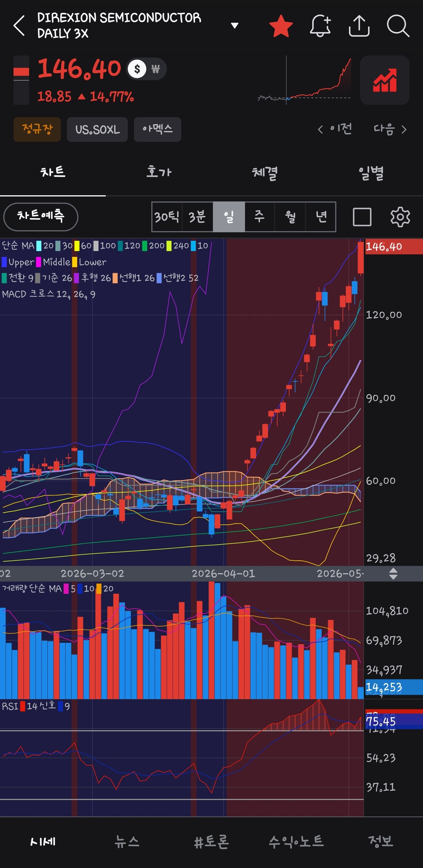Click the US.SOXL ticker tag

point(98,129)
